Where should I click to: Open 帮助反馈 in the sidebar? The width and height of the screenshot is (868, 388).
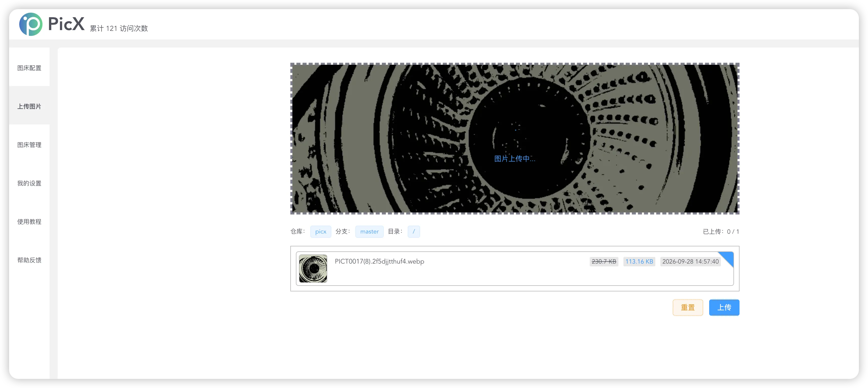tap(29, 260)
